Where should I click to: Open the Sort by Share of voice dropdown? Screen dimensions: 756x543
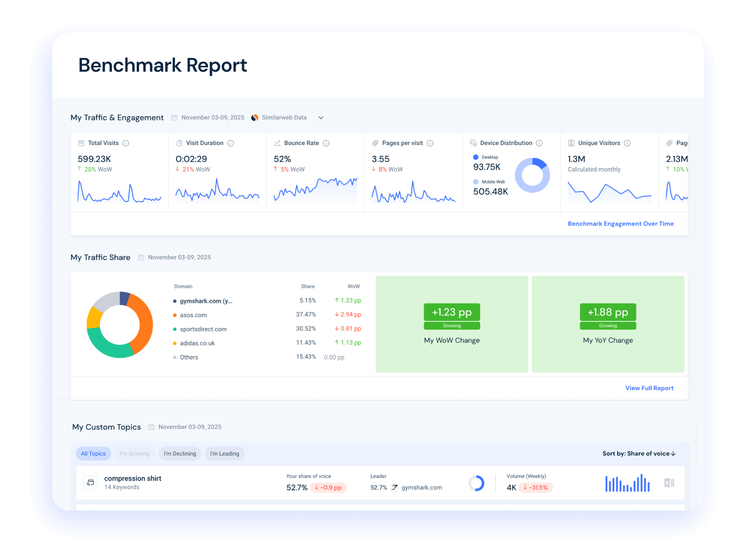[639, 453]
